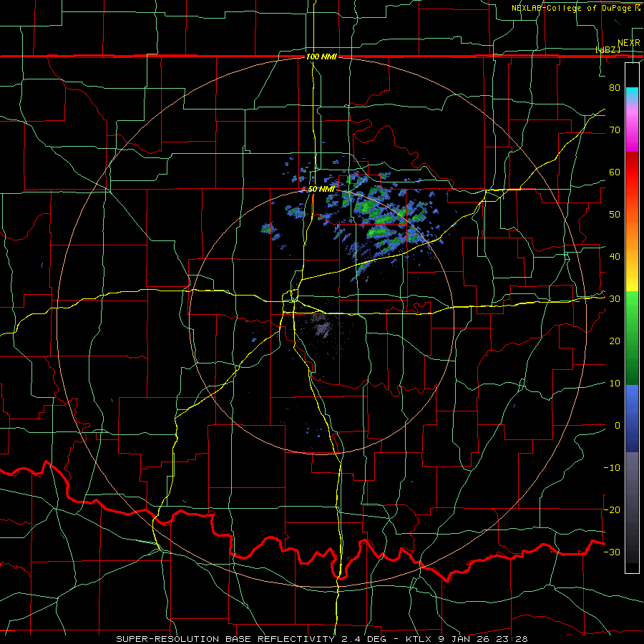The image size is (644, 644).
Task: Click the blue segment of the reflectivity color bar
Action: (632, 418)
